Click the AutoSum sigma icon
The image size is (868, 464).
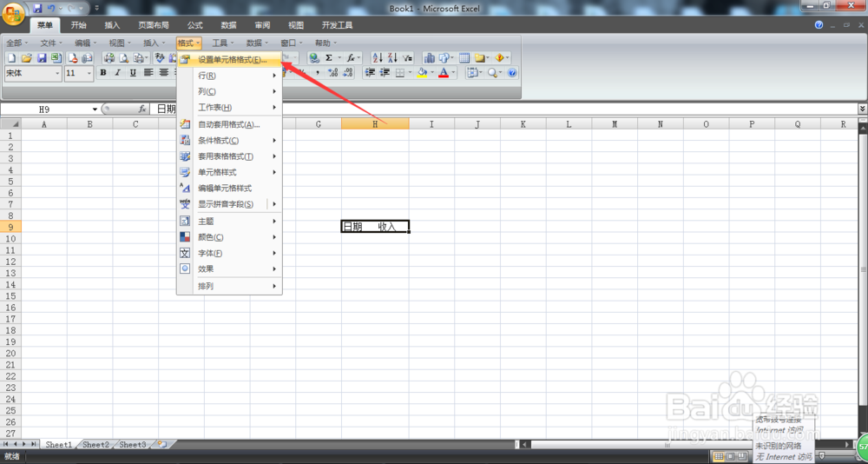coord(329,57)
